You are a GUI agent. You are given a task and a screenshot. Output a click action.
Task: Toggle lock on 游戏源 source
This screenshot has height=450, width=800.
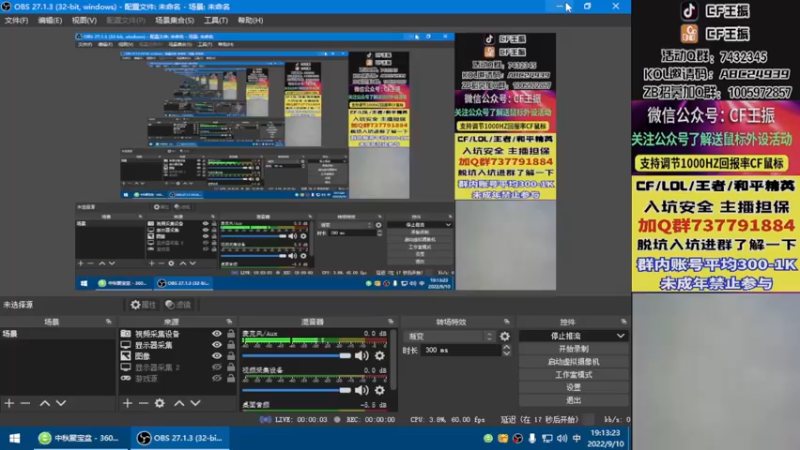(231, 379)
